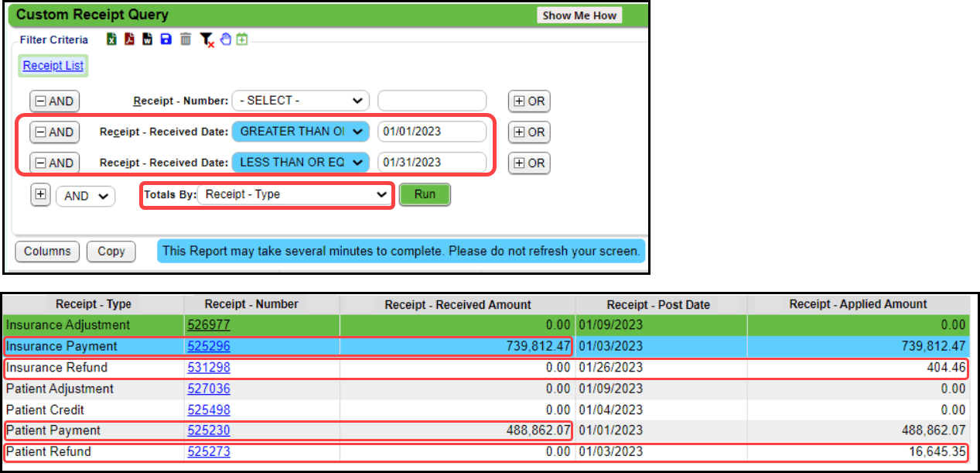Run the receipt query
The image size is (980, 473).
pos(425,194)
